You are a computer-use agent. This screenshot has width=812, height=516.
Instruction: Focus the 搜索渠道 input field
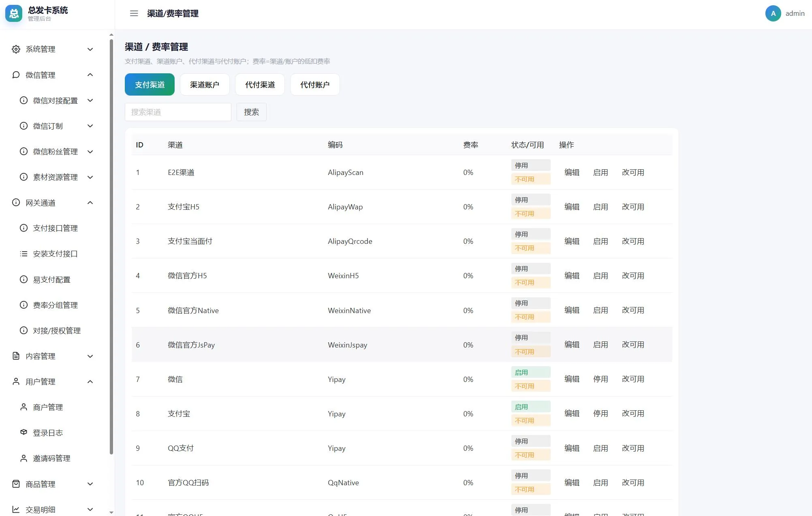(178, 112)
